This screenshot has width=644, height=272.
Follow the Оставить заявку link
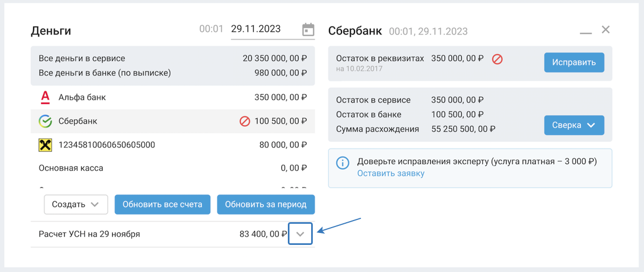click(390, 173)
